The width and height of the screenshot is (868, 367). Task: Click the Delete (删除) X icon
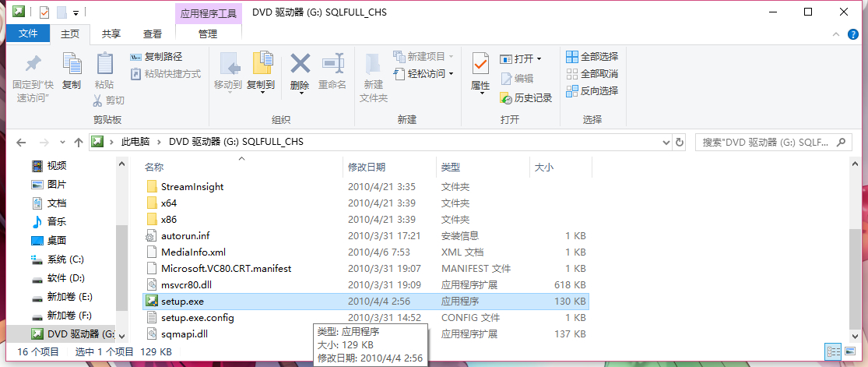300,65
